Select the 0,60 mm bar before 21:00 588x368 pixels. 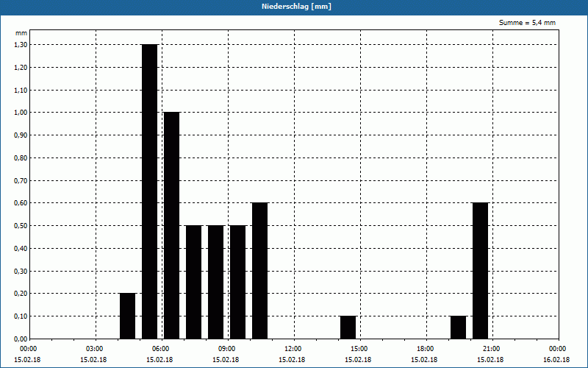click(x=481, y=271)
